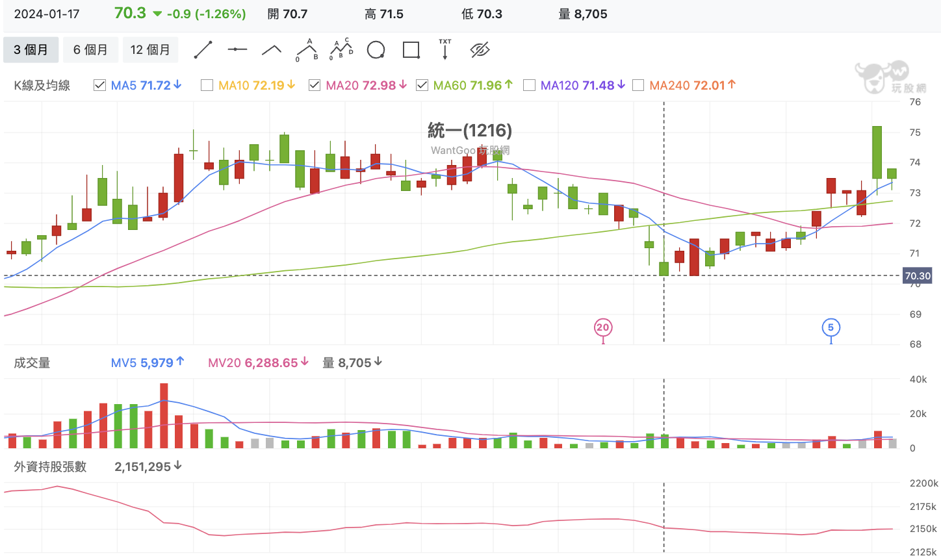
Task: Switch to the 12 個月 range tab
Action: 150,50
